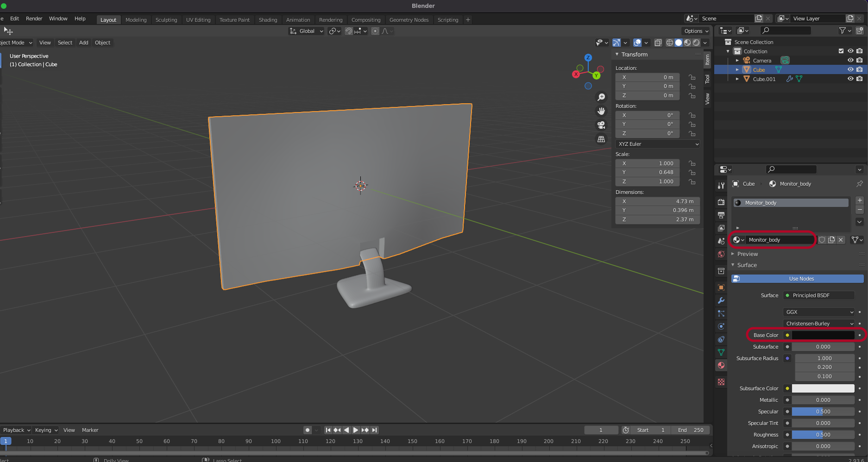
Task: Open the Physics properties tab
Action: pyautogui.click(x=721, y=326)
